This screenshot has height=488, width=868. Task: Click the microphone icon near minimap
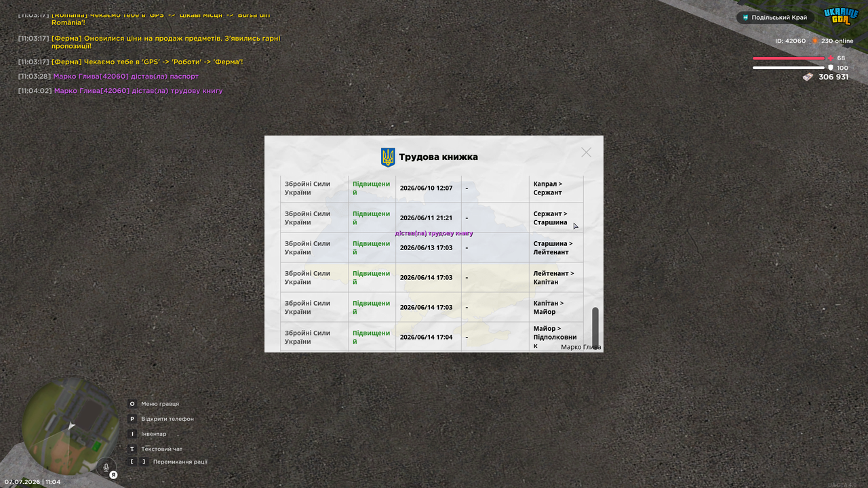(106, 468)
